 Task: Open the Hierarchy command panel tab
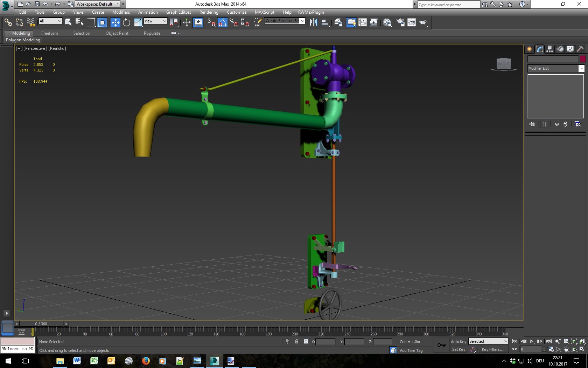pos(549,49)
